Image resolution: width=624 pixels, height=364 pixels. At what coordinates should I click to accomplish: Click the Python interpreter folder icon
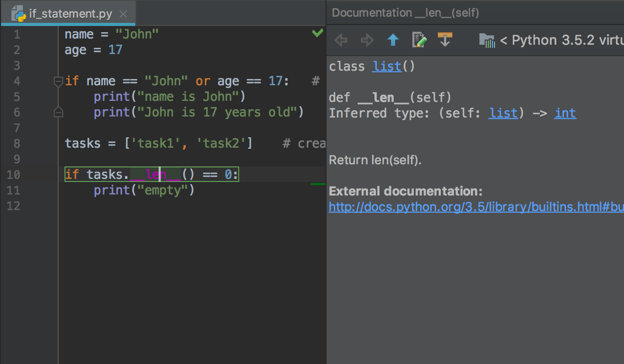click(487, 41)
